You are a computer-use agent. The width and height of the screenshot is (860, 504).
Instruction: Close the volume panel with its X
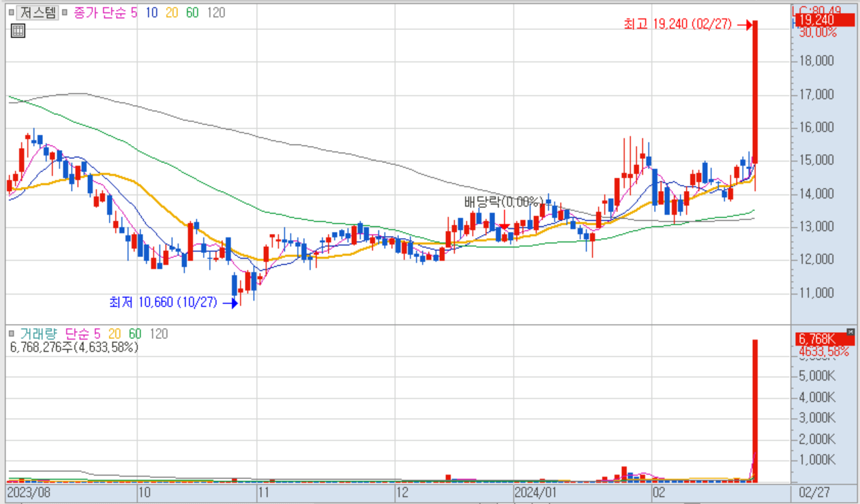click(x=850, y=332)
